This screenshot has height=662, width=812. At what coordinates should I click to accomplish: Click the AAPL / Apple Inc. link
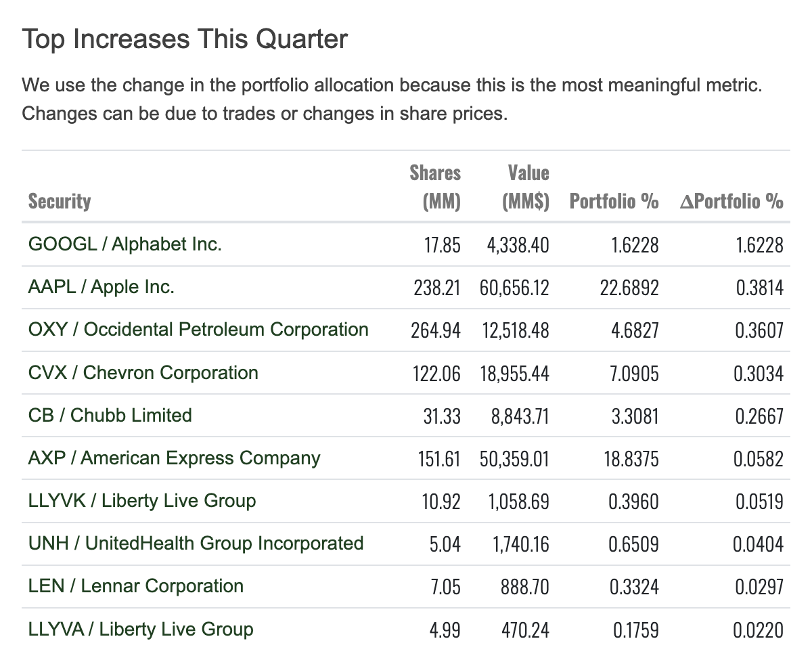101,286
